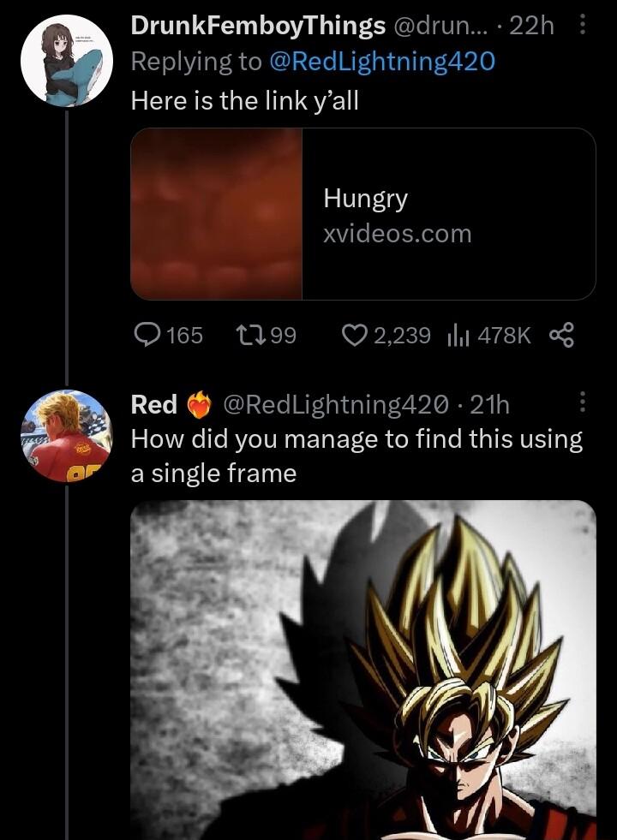
Task: Click the 165 replies count
Action: pyautogui.click(x=183, y=335)
